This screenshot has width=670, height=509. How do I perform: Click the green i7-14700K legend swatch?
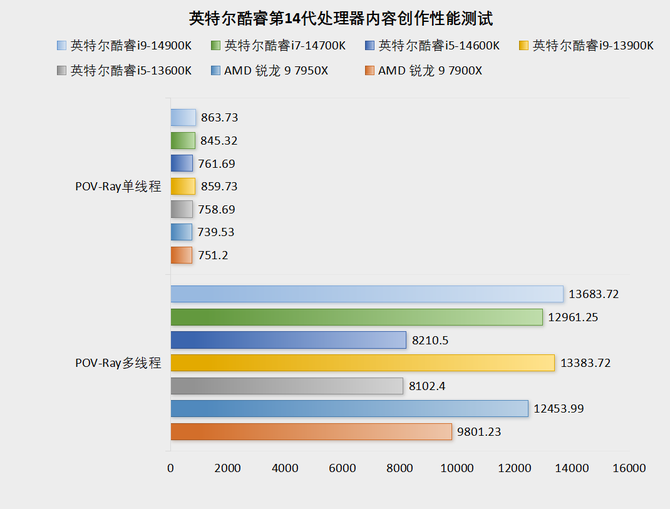tap(216, 46)
